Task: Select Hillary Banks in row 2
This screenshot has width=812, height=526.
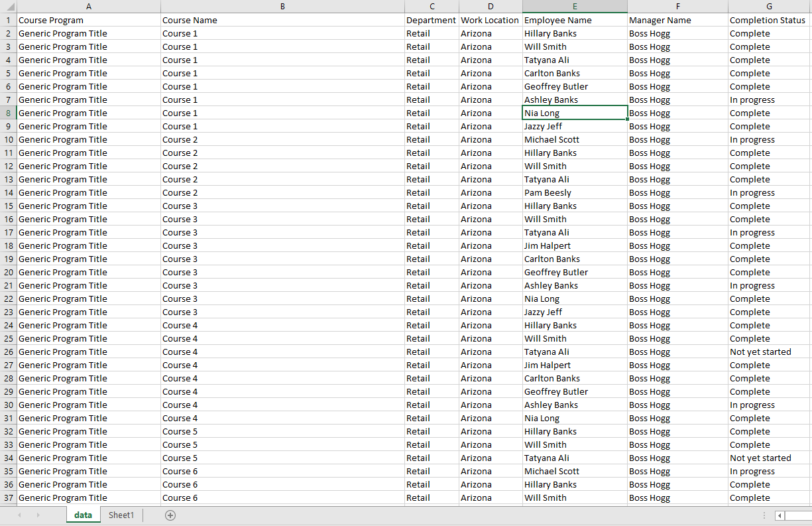Action: point(575,33)
